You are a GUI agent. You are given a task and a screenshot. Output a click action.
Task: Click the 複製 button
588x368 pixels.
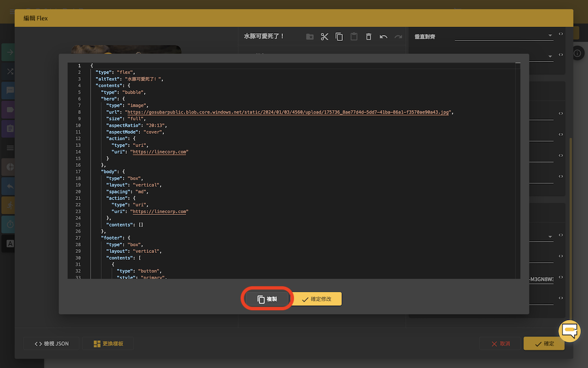[x=267, y=299]
